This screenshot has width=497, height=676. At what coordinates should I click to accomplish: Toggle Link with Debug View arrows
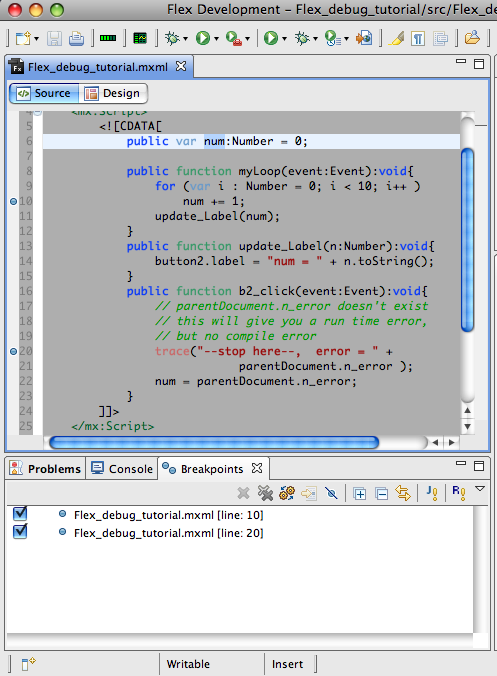point(403,493)
